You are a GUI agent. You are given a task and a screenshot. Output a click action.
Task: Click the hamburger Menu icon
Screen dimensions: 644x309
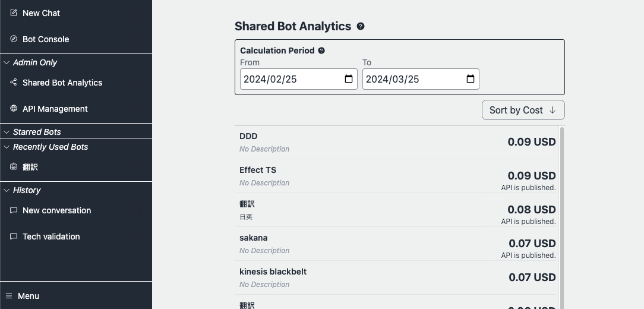(9, 296)
